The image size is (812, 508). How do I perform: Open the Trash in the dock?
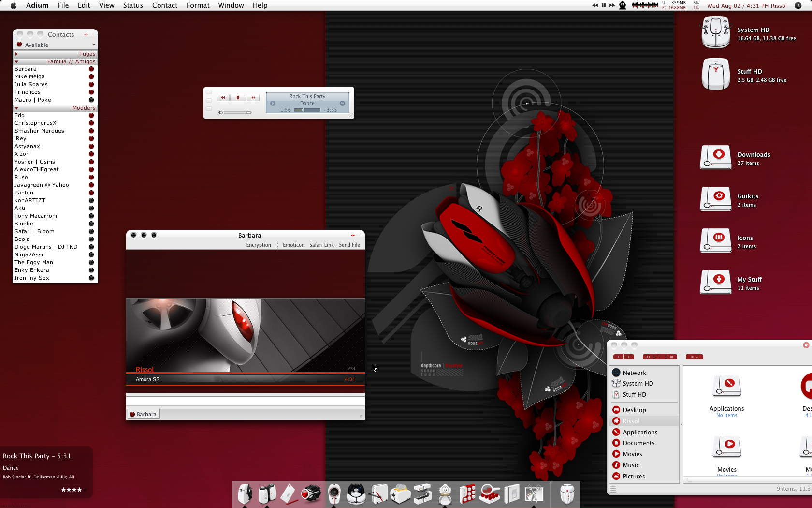566,494
